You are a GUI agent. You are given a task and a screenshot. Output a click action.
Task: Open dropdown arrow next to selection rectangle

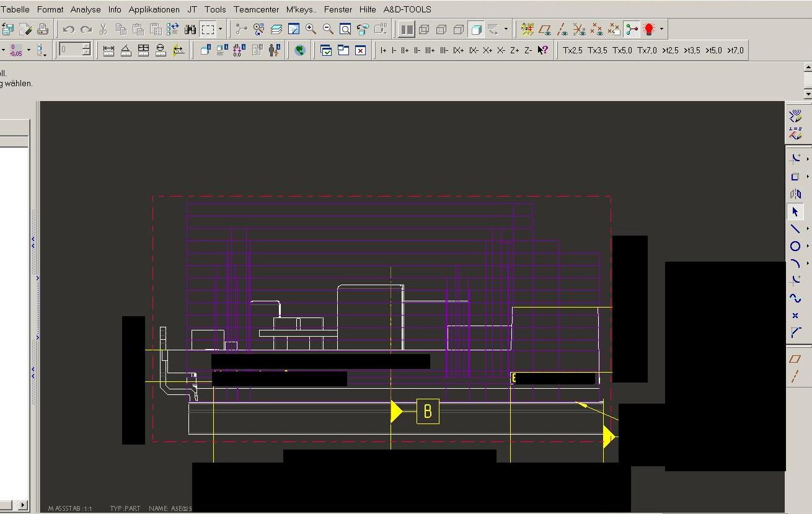[220, 29]
